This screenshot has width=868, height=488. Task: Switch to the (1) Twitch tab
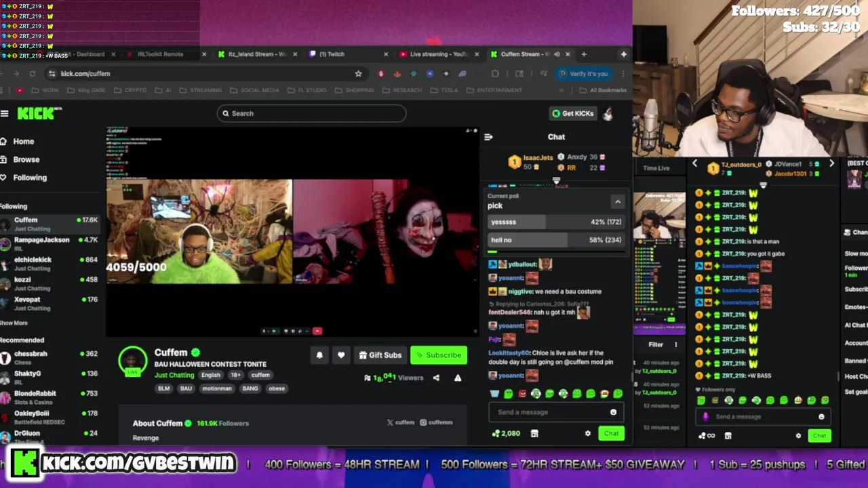[347, 54]
